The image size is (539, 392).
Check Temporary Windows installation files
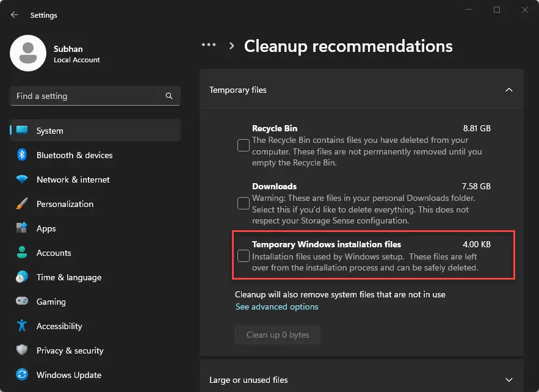(244, 256)
